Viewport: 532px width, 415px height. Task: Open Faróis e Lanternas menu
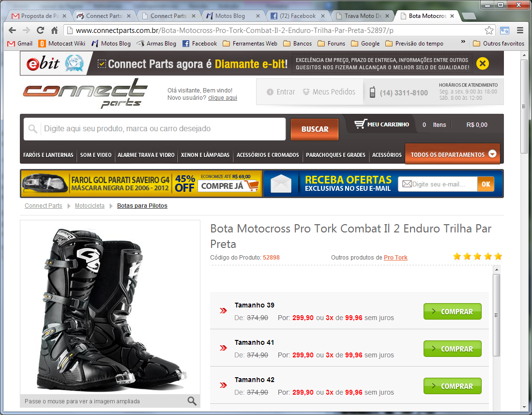click(x=48, y=155)
